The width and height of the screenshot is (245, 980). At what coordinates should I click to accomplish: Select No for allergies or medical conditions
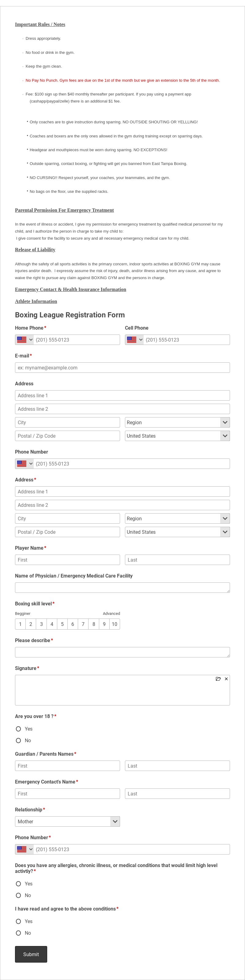18,895
